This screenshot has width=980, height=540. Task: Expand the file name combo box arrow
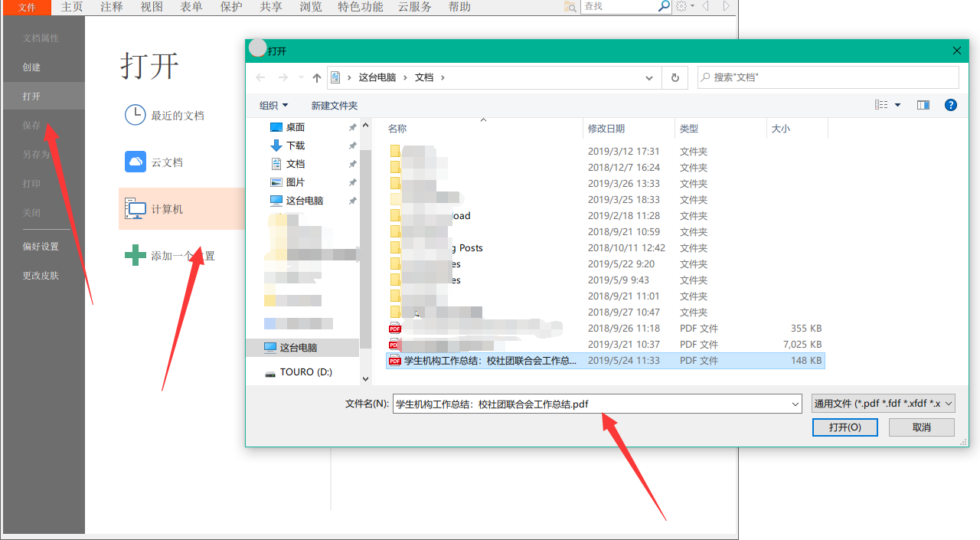coord(795,403)
